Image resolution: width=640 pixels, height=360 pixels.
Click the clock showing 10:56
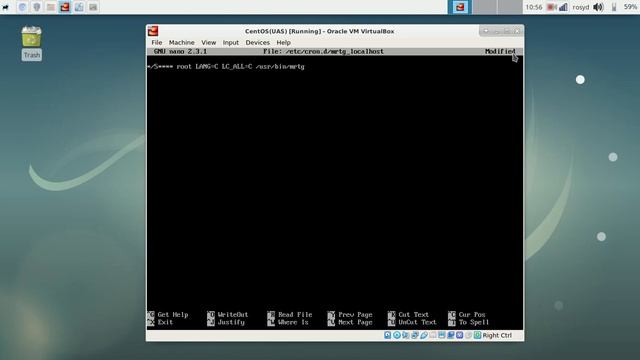coord(533,7)
